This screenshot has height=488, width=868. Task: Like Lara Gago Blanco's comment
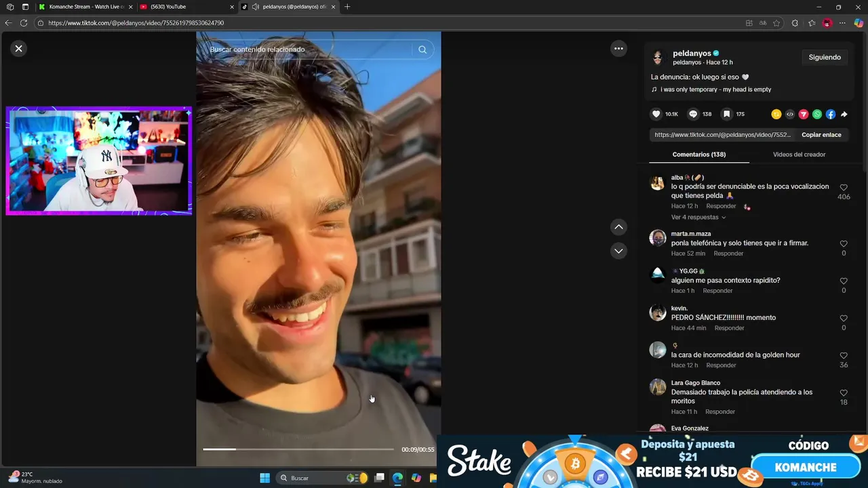[844, 393]
